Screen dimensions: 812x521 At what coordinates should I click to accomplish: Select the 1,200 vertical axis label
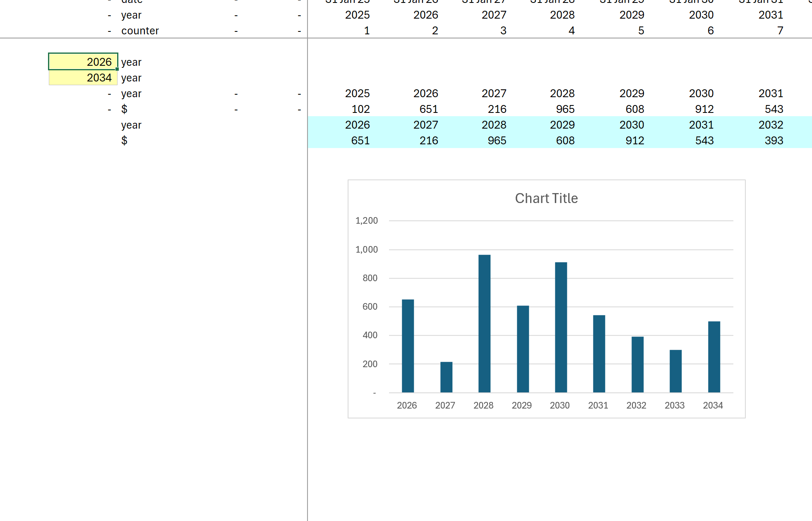366,221
